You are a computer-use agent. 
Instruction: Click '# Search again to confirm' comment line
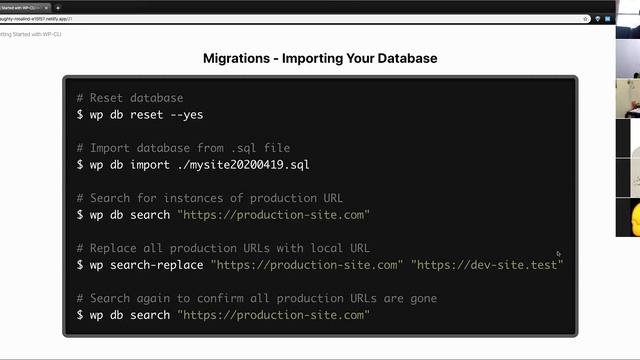(257, 298)
